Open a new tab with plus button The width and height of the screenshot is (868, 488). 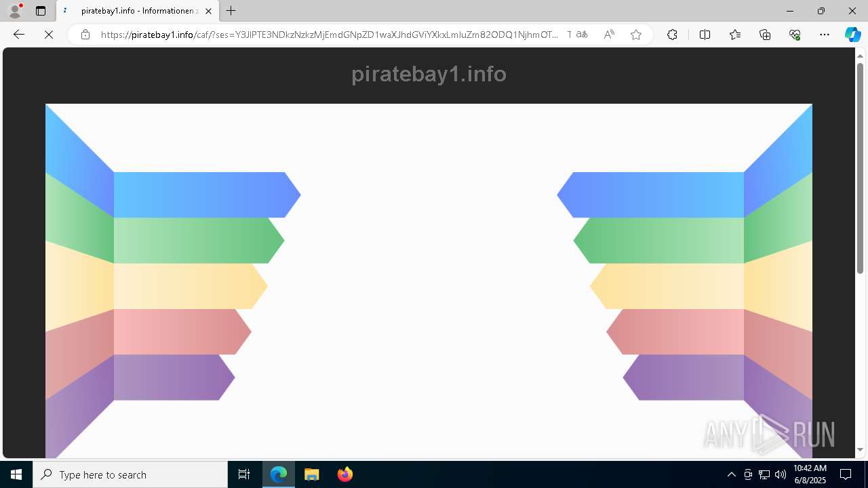pyautogui.click(x=231, y=11)
